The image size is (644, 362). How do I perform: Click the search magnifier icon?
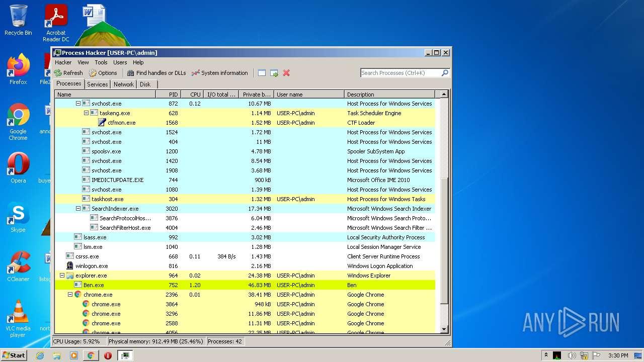[x=445, y=73]
